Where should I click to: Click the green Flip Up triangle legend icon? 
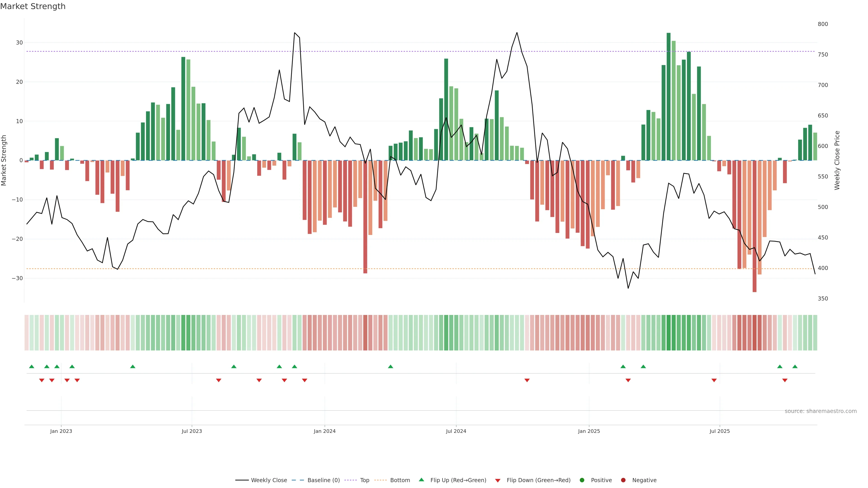(421, 480)
